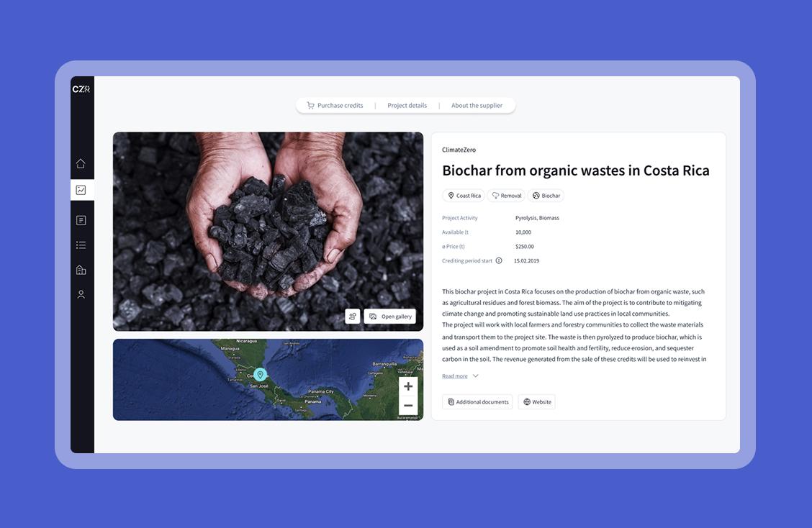Viewport: 812px width, 528px height.
Task: Zoom in on the map
Action: 408,386
